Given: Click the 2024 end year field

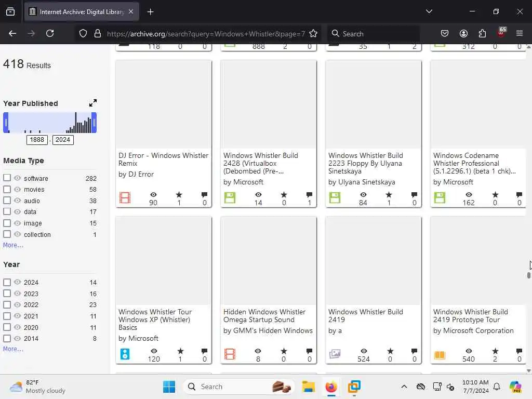Looking at the screenshot, I should (x=63, y=140).
